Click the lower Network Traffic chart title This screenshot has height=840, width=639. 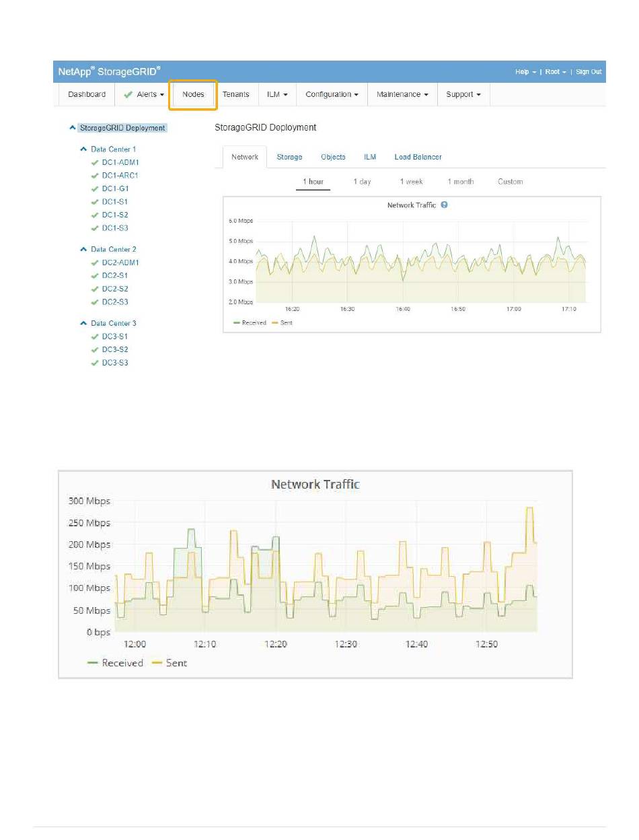point(315,485)
